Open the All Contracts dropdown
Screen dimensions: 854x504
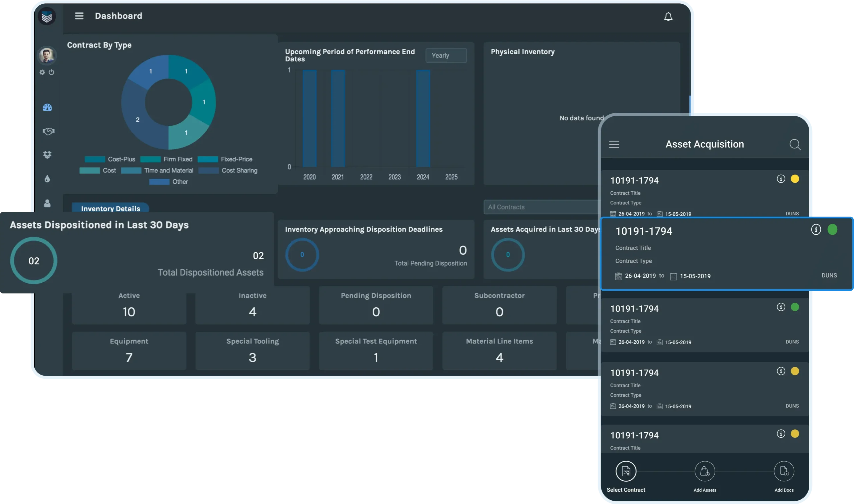(x=542, y=207)
